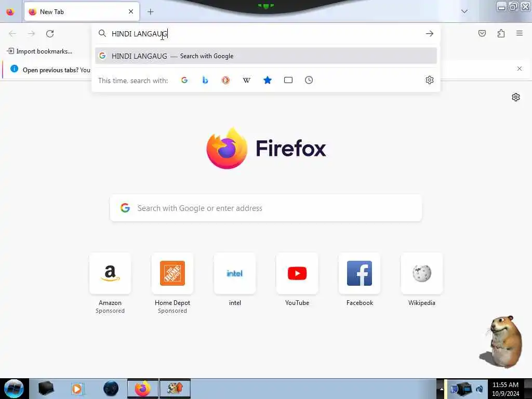Image resolution: width=532 pixels, height=399 pixels.
Task: Click the address bar text HINDI LANGAUG
Action: (139, 34)
